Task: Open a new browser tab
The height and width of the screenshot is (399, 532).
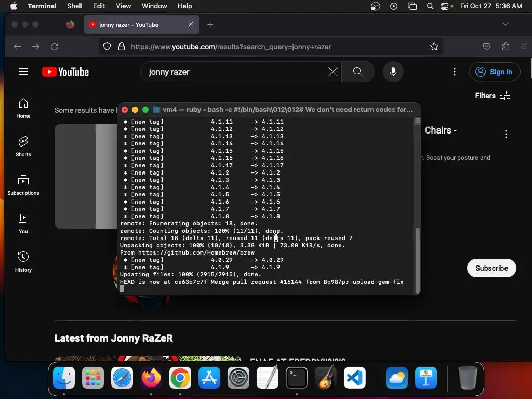Action: pyautogui.click(x=210, y=25)
